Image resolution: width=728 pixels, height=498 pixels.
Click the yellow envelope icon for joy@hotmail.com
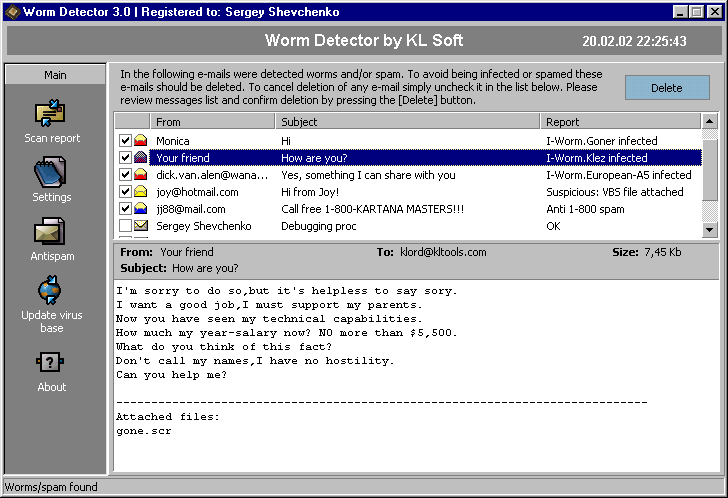pos(141,192)
